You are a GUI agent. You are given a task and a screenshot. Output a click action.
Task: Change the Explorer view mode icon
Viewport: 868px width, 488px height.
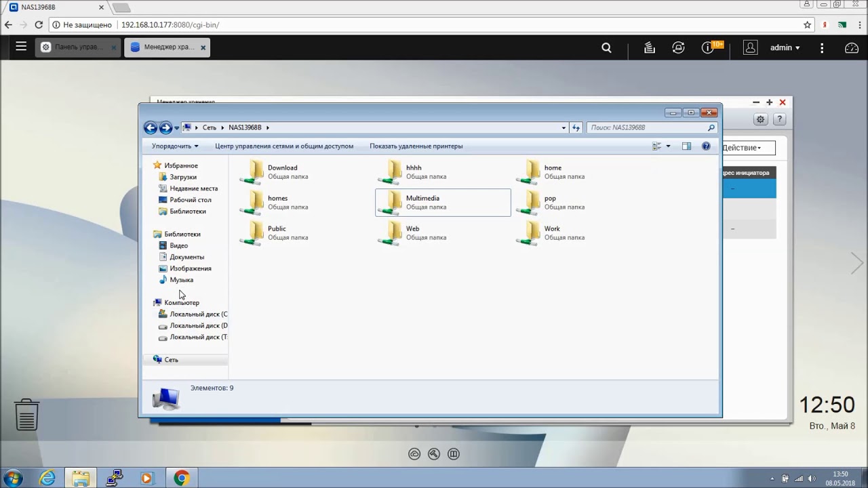656,146
